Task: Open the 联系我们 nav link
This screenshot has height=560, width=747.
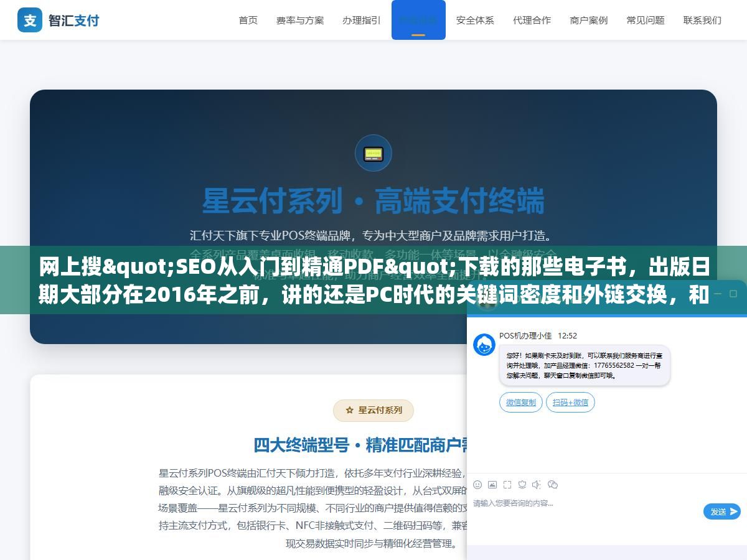Action: click(702, 20)
